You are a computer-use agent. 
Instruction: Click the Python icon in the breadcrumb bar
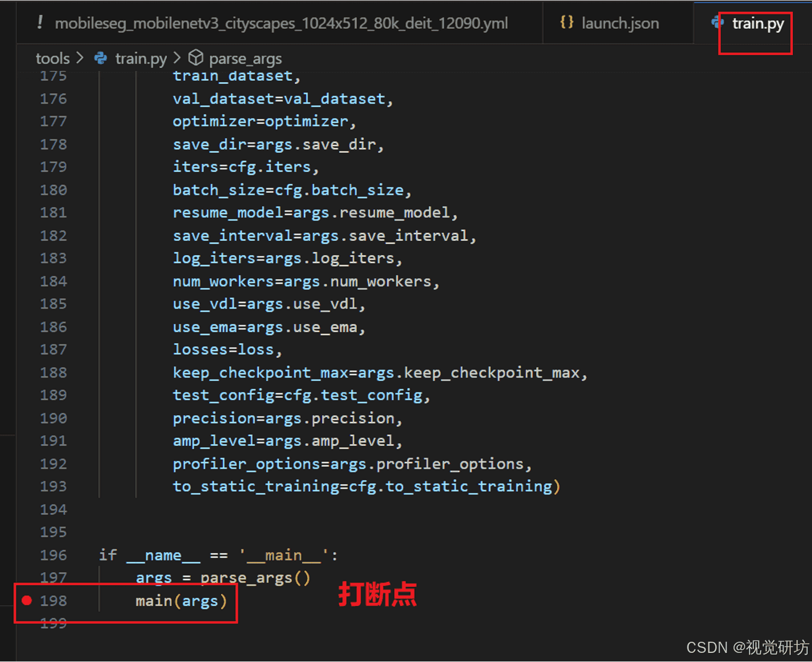100,58
